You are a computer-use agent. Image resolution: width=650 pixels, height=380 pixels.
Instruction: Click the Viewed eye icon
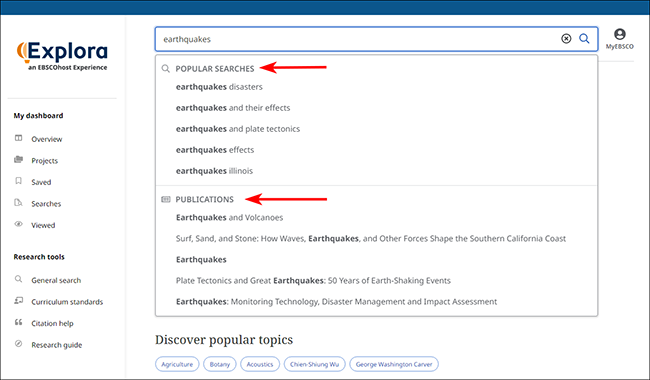point(19,224)
